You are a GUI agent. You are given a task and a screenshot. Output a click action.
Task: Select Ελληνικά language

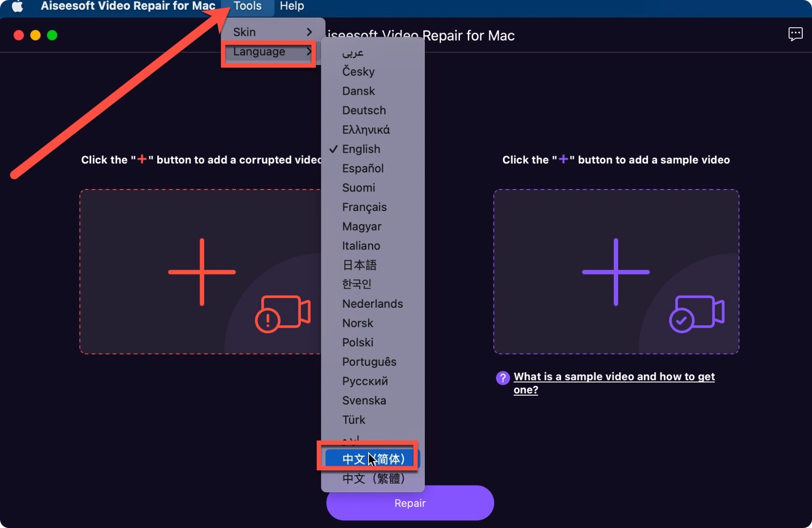coord(373,130)
